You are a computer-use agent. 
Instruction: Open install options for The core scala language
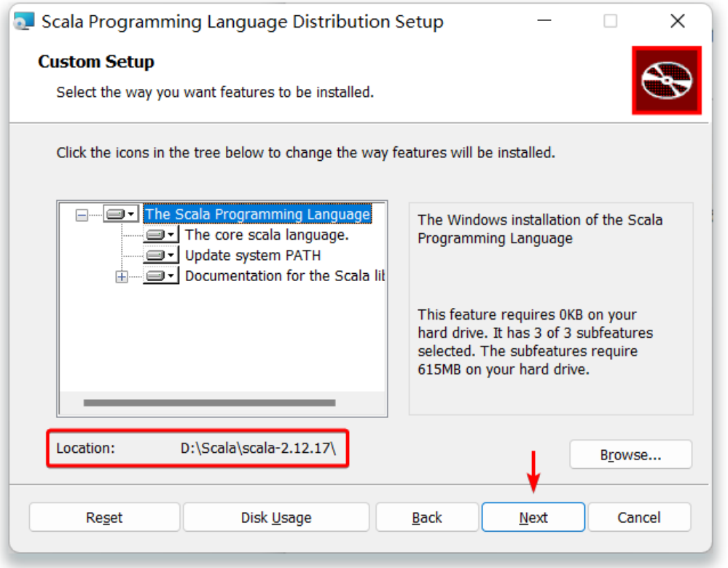160,234
